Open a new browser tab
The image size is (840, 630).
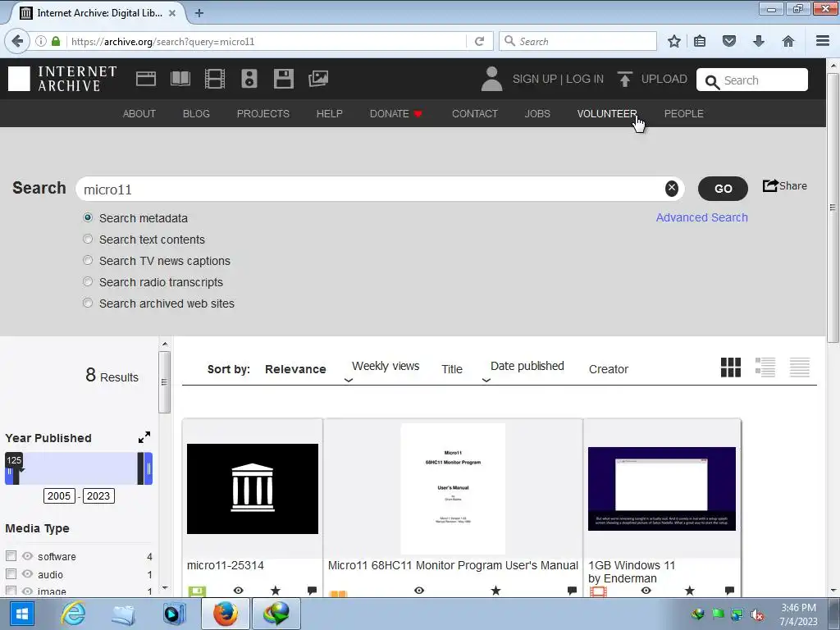[x=199, y=13]
